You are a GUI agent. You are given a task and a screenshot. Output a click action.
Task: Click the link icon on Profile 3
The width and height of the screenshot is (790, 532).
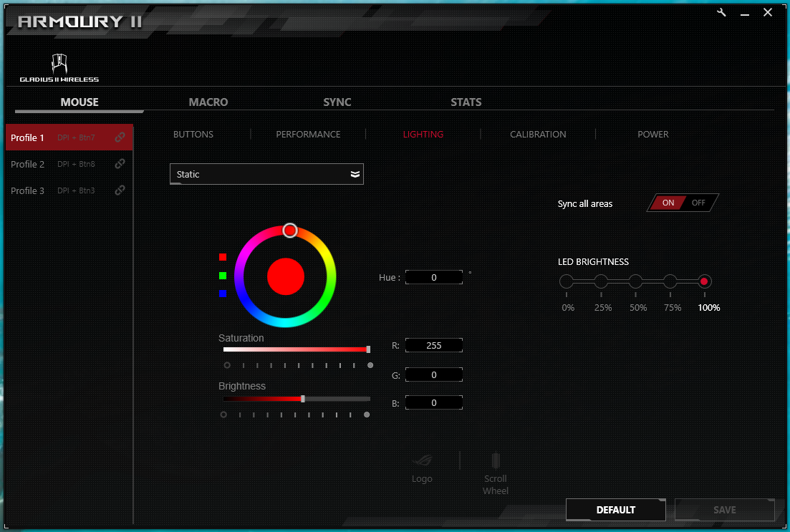point(120,190)
